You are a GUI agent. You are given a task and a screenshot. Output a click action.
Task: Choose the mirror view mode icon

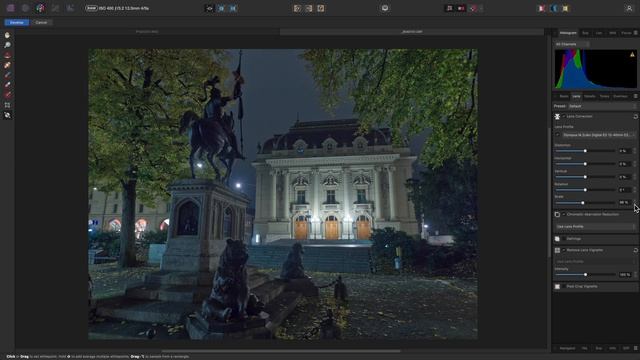[x=233, y=8]
